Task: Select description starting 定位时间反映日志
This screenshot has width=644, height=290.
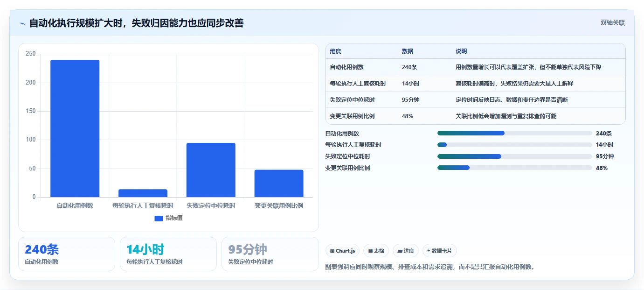Action: tap(512, 100)
